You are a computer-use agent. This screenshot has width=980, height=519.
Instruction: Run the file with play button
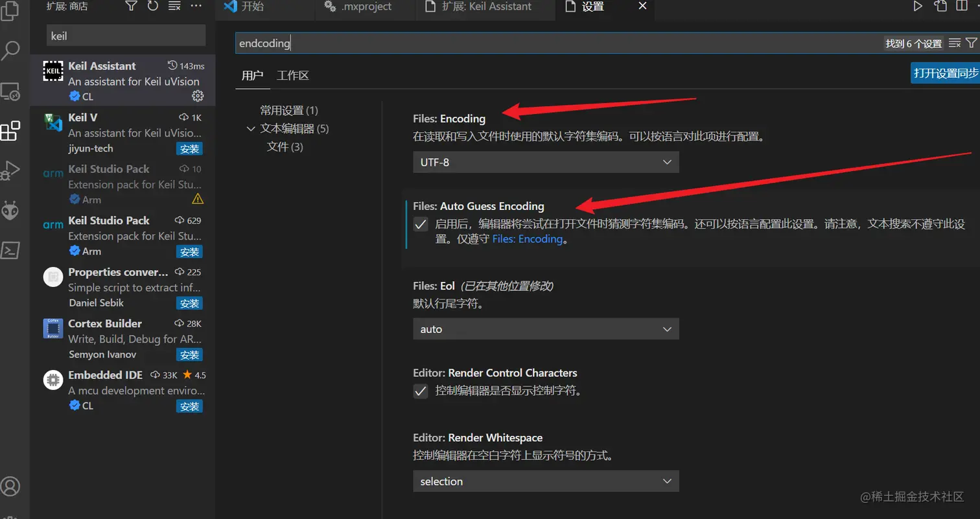(918, 6)
